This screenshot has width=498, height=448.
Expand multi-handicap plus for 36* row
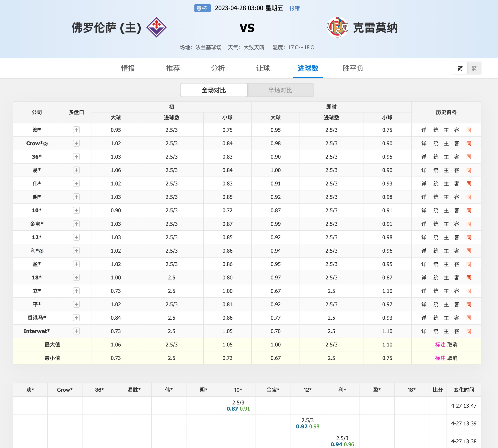[x=76, y=157]
